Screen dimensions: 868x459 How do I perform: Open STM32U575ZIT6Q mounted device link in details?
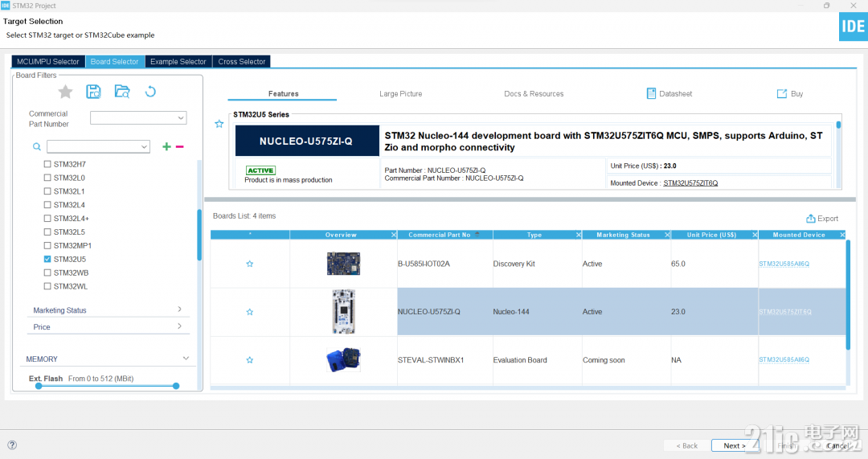point(690,183)
